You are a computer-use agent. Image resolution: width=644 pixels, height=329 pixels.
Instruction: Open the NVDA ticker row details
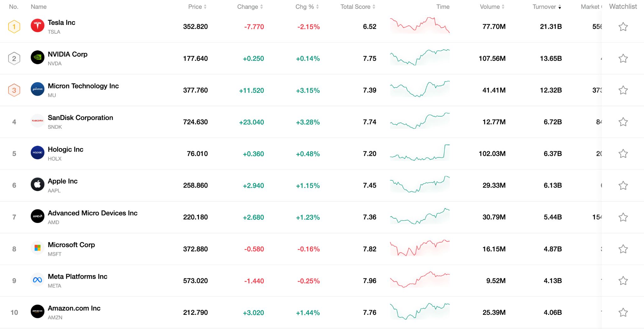[x=54, y=63]
